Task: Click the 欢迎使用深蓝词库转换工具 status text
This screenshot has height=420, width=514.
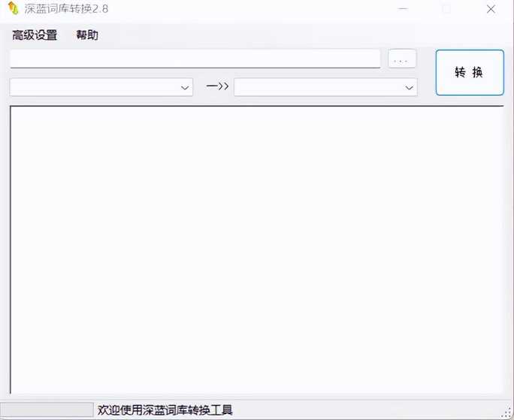Action: [x=165, y=410]
